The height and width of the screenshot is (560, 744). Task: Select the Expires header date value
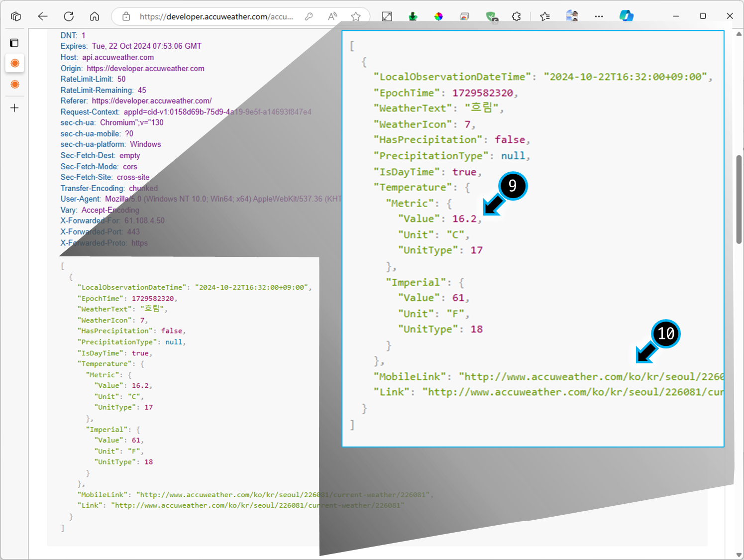coord(147,46)
